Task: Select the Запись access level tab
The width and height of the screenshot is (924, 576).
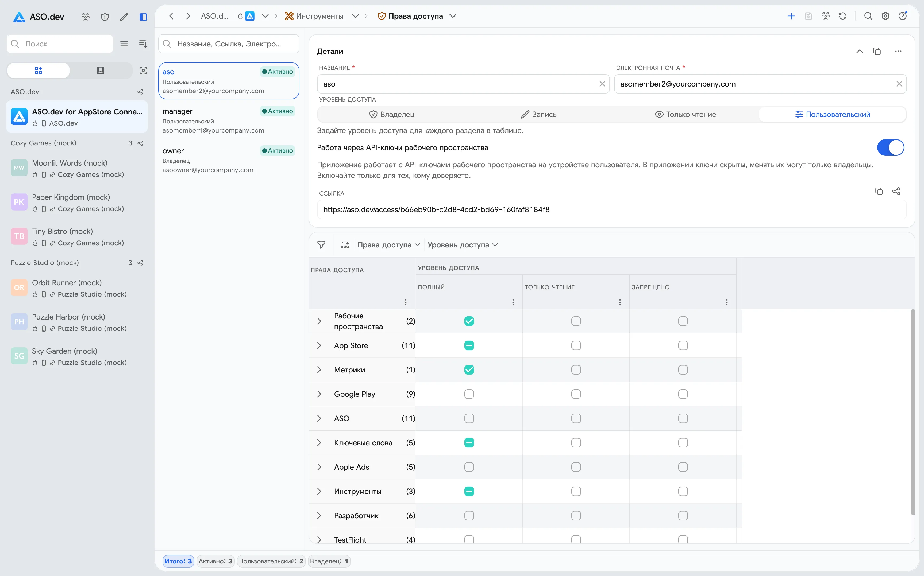Action: tap(538, 114)
